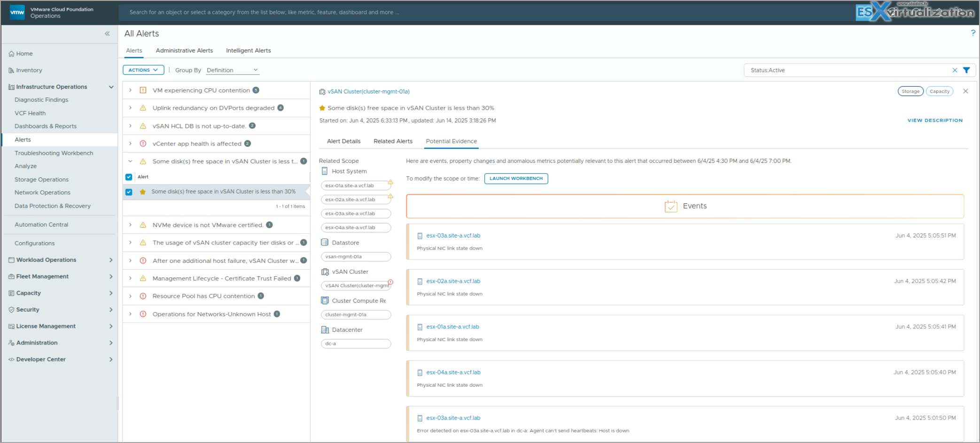Click VIEW DESCRIPTION link

point(934,121)
